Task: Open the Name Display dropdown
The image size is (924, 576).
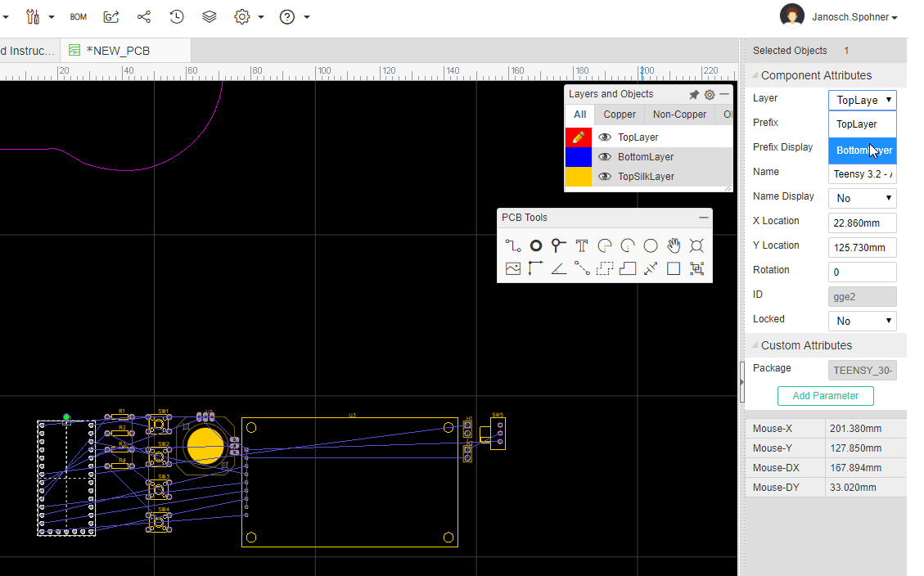Action: tap(862, 198)
